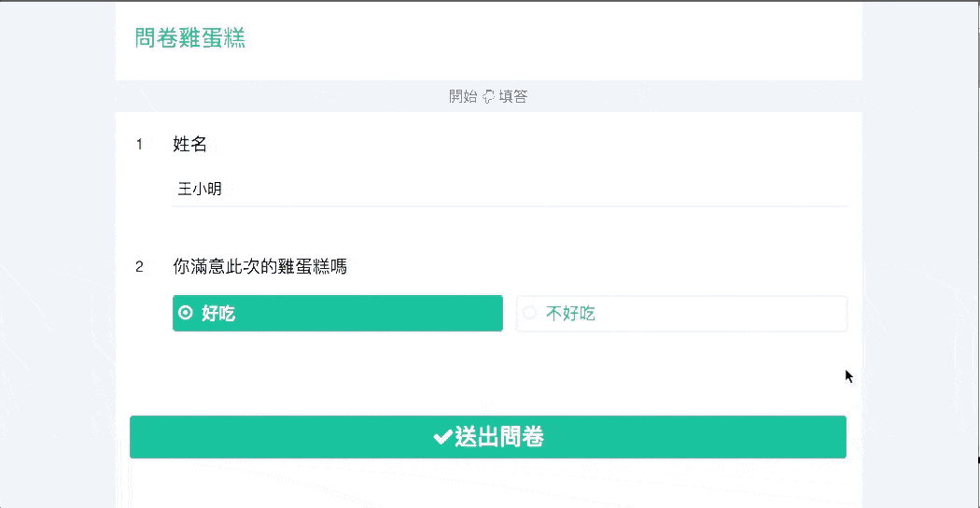Click the 填答 text in the divider
This screenshot has width=980, height=508.
[513, 96]
